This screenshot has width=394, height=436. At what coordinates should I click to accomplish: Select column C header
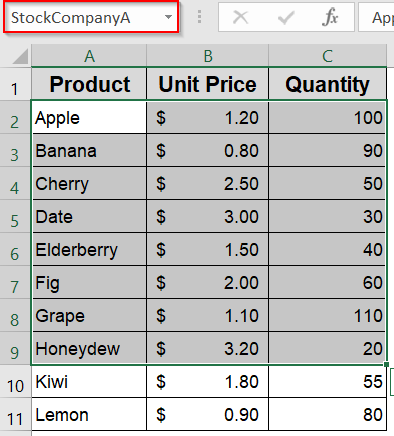coord(328,56)
